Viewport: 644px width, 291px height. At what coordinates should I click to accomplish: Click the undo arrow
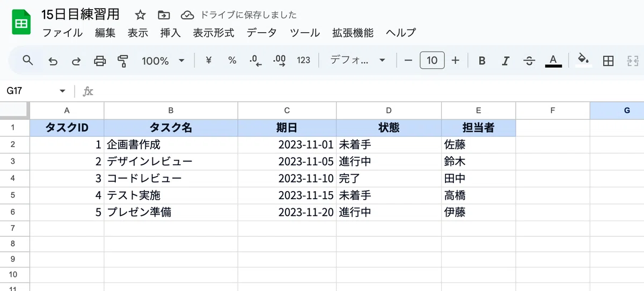pyautogui.click(x=53, y=61)
